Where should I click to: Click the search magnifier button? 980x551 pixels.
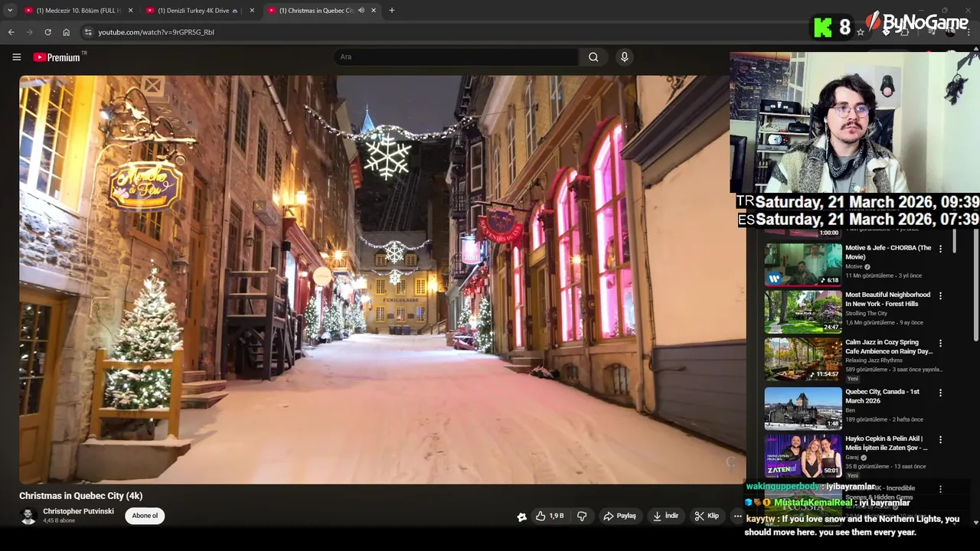click(x=593, y=57)
